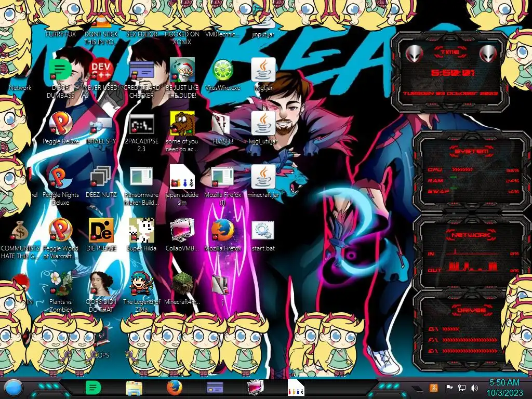Select the Santa icon BE JUST LIKE THE DUDE!
This screenshot has height=399, width=532.
click(182, 70)
